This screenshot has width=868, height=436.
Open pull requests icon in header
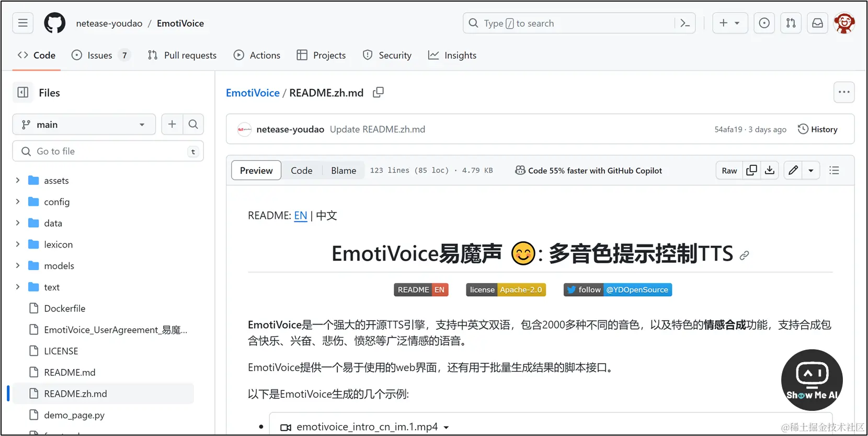coord(791,23)
